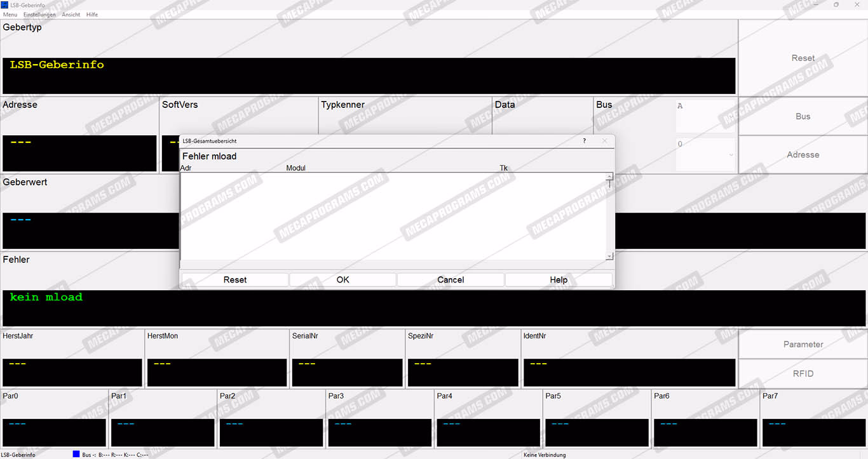Screen dimensions: 868x459
Task: Click scroll-up arrow in Fehler mload list
Action: point(609,176)
